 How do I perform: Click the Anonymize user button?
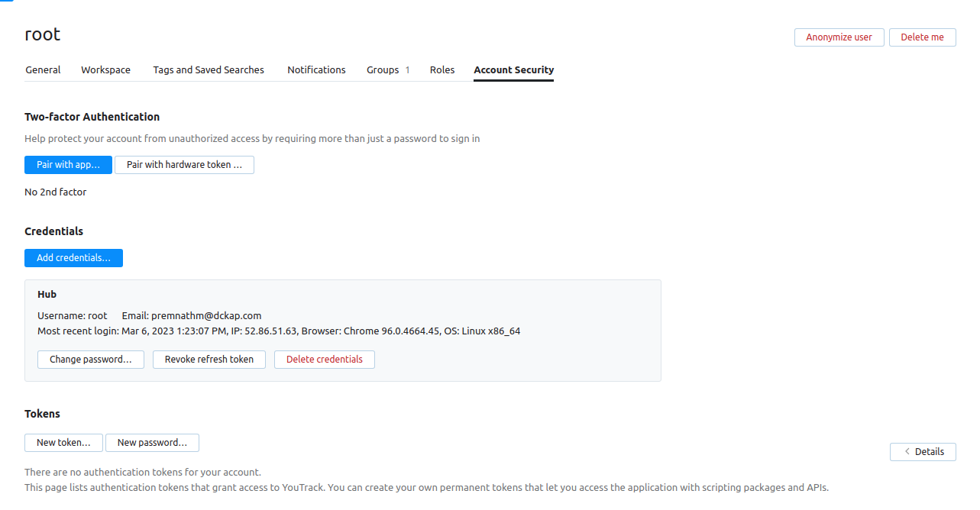click(839, 37)
